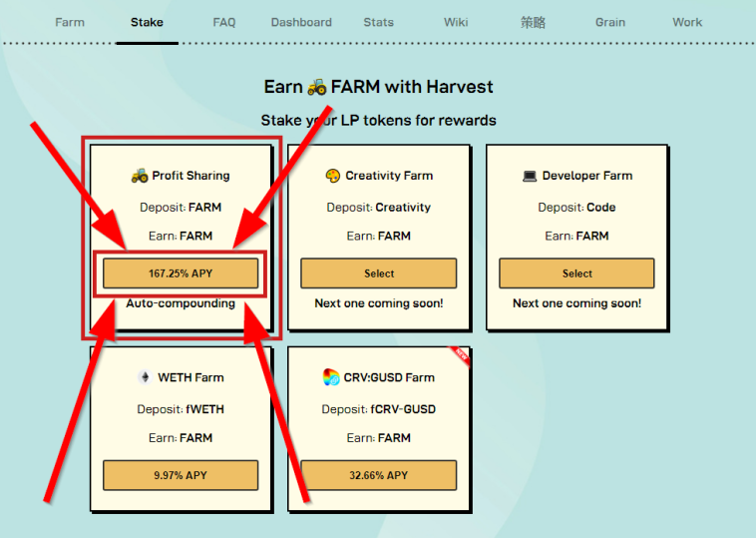Switch to the FAQ tab
Viewport: 756px width, 538px height.
pyautogui.click(x=224, y=22)
